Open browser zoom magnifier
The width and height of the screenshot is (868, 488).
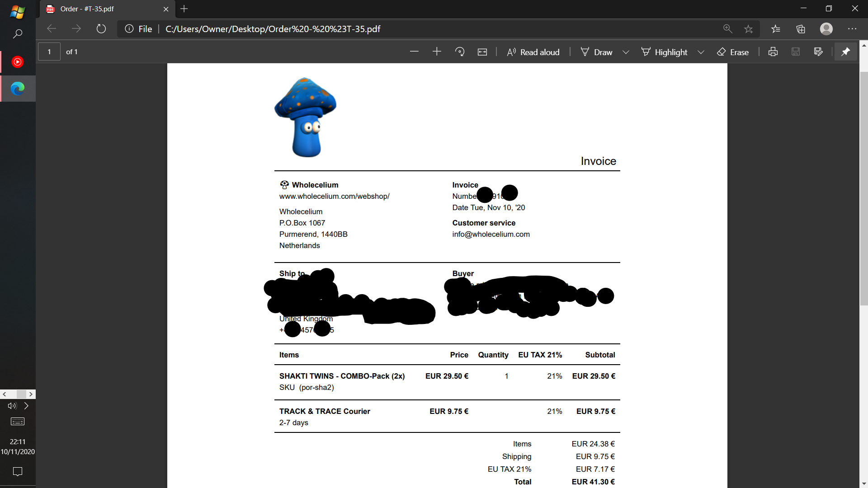tap(727, 29)
